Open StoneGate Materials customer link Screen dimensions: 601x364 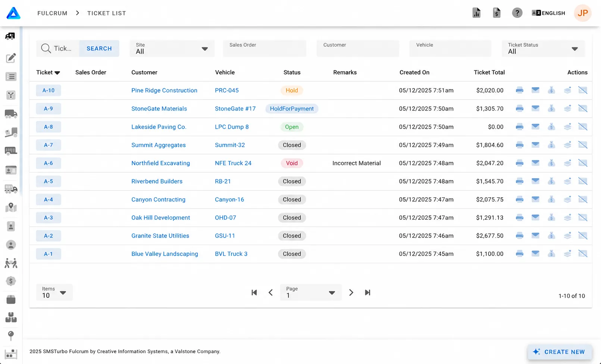(x=159, y=109)
